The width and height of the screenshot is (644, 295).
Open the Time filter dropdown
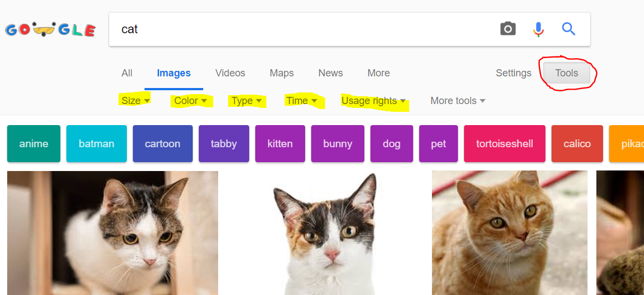click(301, 101)
